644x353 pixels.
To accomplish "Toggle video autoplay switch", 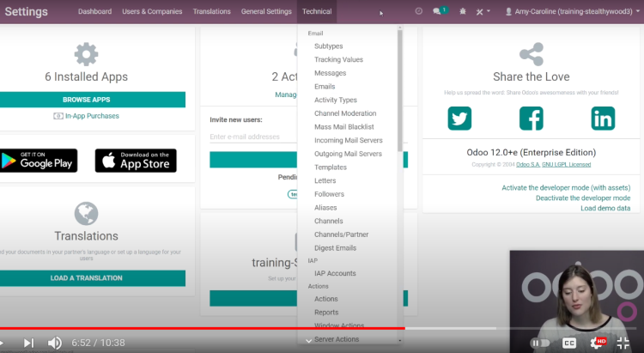I will coord(540,343).
